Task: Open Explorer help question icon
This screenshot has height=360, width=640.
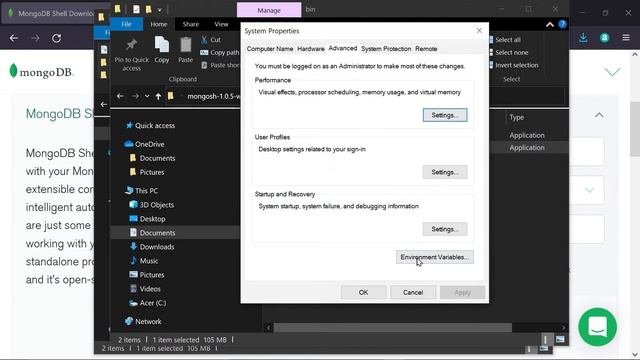Action: pyautogui.click(x=562, y=24)
